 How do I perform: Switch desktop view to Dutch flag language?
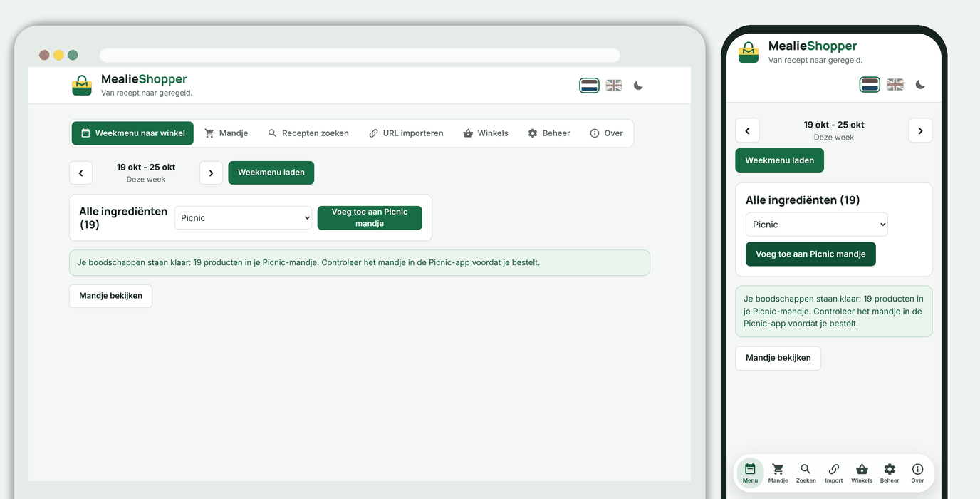tap(589, 86)
